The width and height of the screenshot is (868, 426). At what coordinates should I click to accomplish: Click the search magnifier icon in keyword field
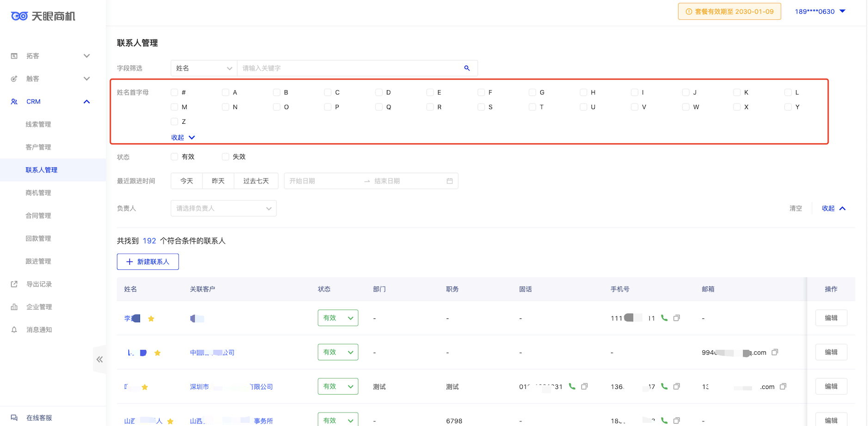[x=467, y=68]
